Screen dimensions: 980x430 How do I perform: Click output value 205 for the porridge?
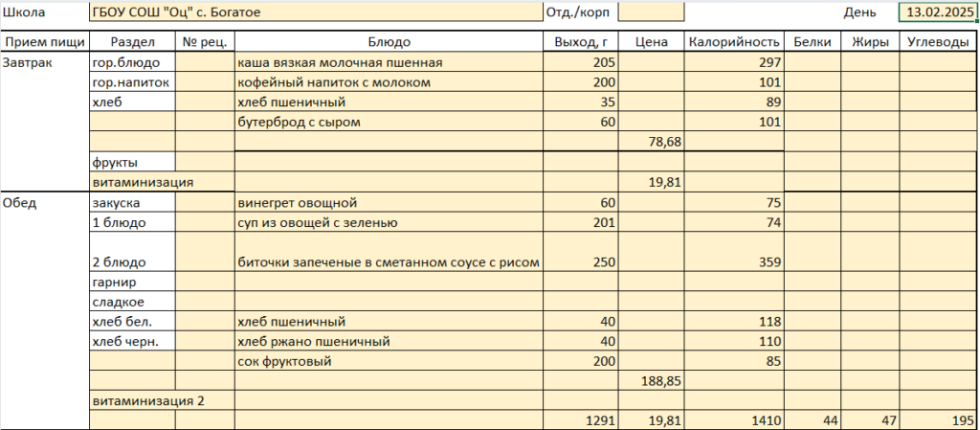[581, 62]
